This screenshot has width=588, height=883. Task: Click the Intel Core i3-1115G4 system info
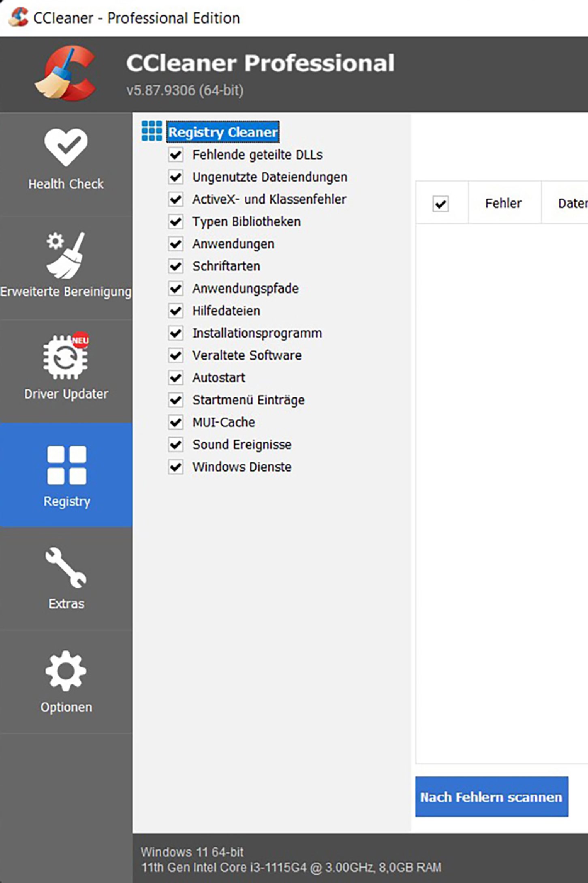[291, 867]
